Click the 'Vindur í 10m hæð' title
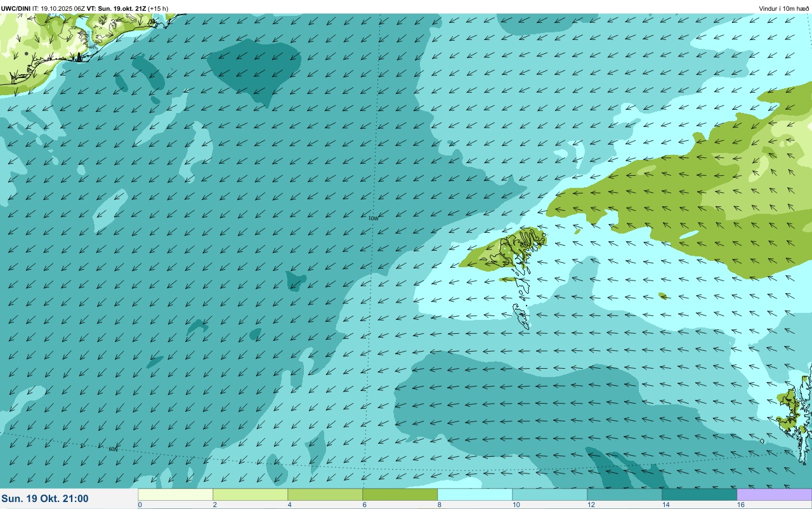 [x=783, y=8]
